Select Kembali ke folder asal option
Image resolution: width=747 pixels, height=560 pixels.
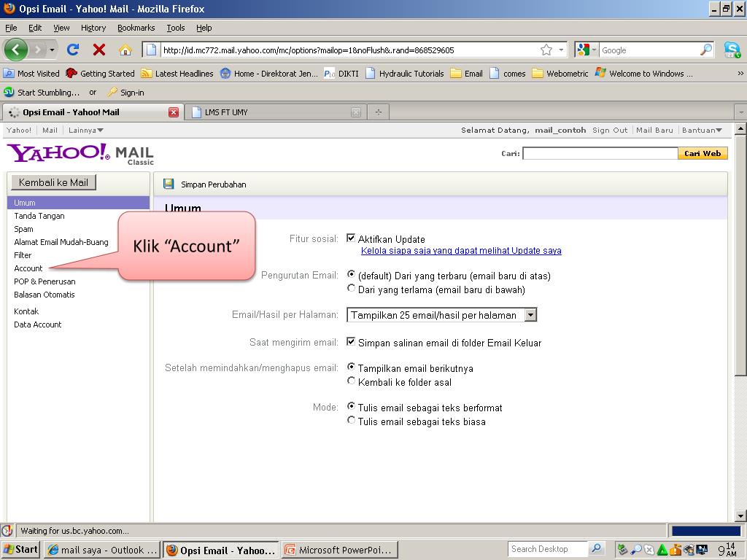[x=351, y=381]
